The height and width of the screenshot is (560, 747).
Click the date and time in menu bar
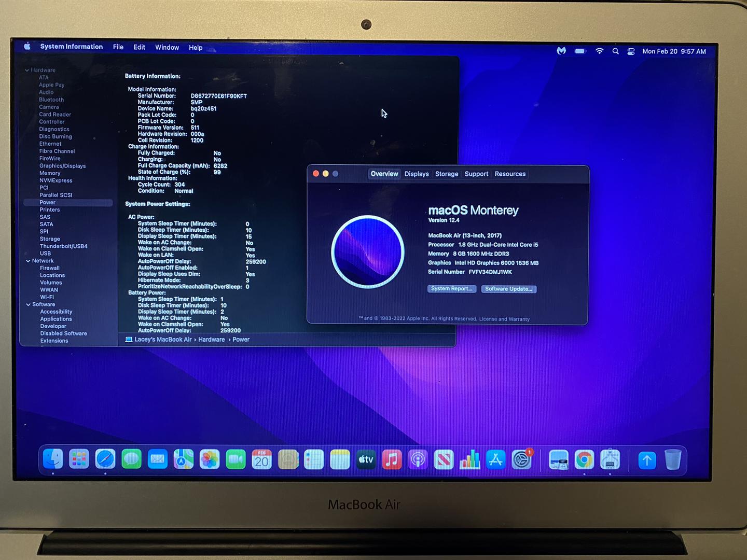[674, 51]
